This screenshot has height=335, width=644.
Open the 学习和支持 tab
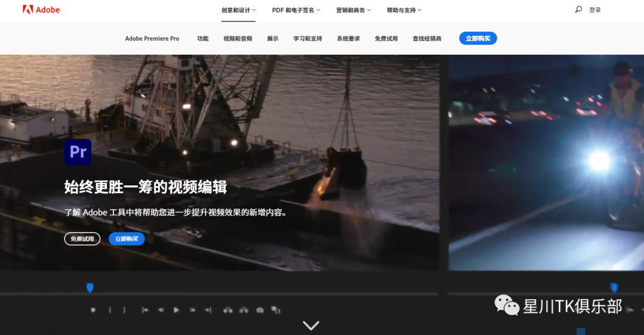pyautogui.click(x=308, y=39)
